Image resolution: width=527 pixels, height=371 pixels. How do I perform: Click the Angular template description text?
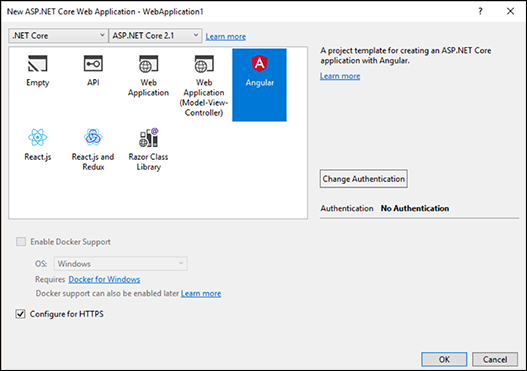click(406, 55)
